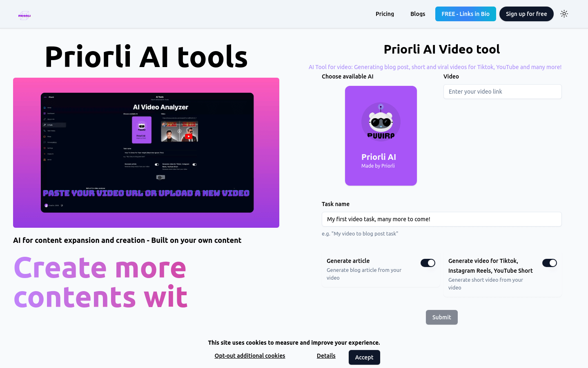Click 'AI for content expansion and creation' text
The width and height of the screenshot is (588, 368).
(x=127, y=240)
